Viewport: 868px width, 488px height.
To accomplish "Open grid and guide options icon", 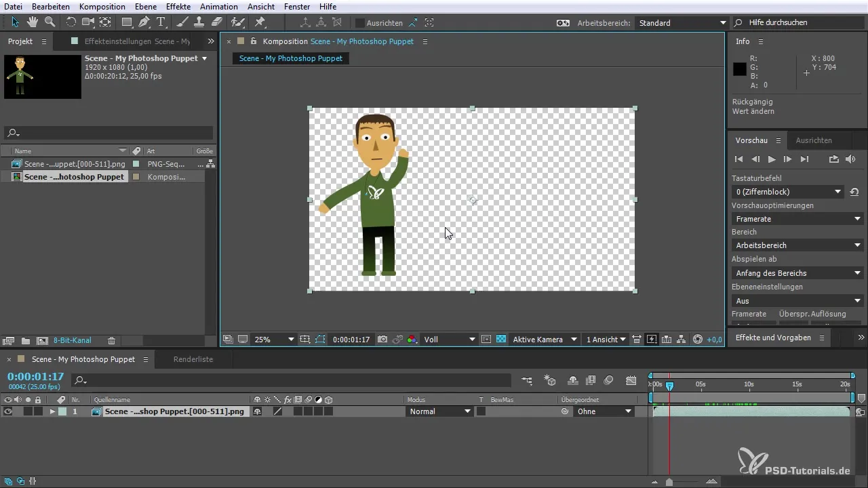I will [304, 339].
